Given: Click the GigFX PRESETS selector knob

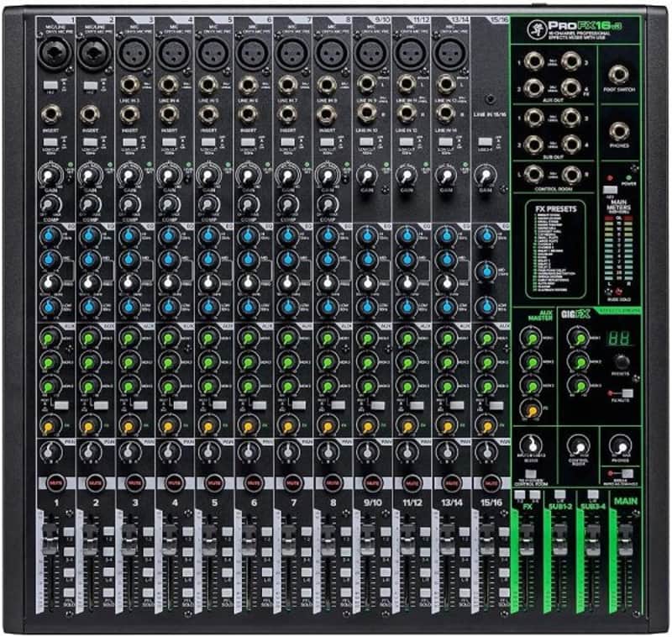Looking at the screenshot, I should (621, 362).
